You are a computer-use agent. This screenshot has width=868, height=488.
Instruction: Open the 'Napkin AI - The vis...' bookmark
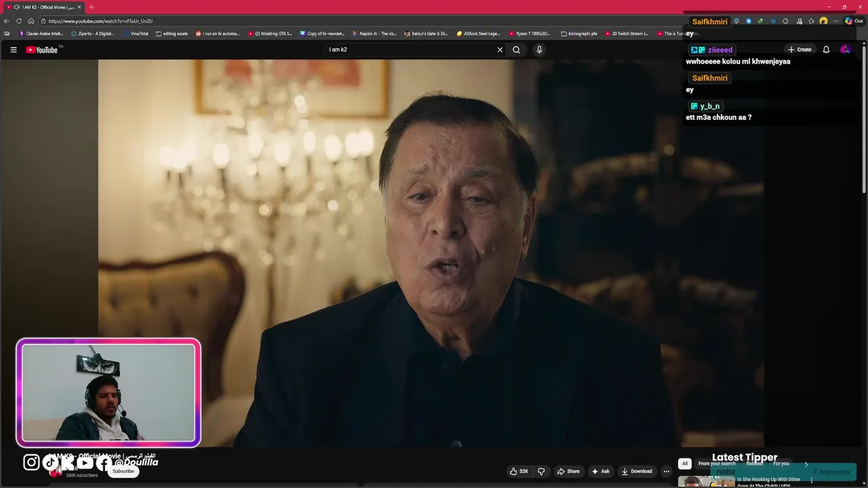374,33
